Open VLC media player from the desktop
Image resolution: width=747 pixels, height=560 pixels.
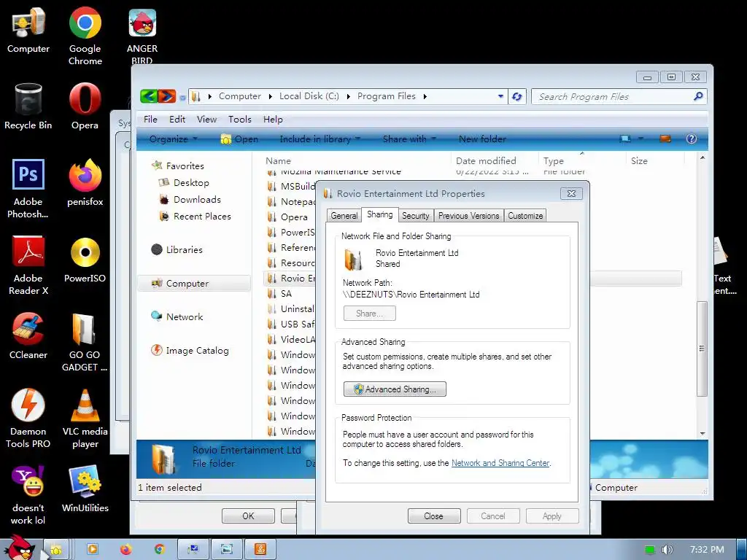pos(85,419)
